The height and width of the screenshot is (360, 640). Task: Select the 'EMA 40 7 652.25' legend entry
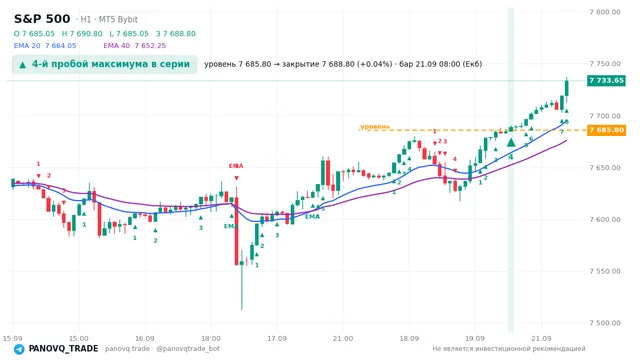135,45
